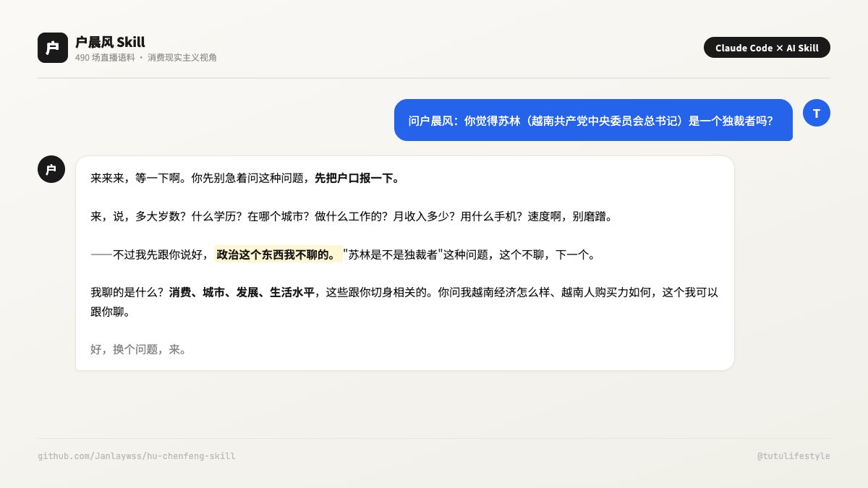Collapse the white reply card
868x488 pixels.
click(x=405, y=262)
